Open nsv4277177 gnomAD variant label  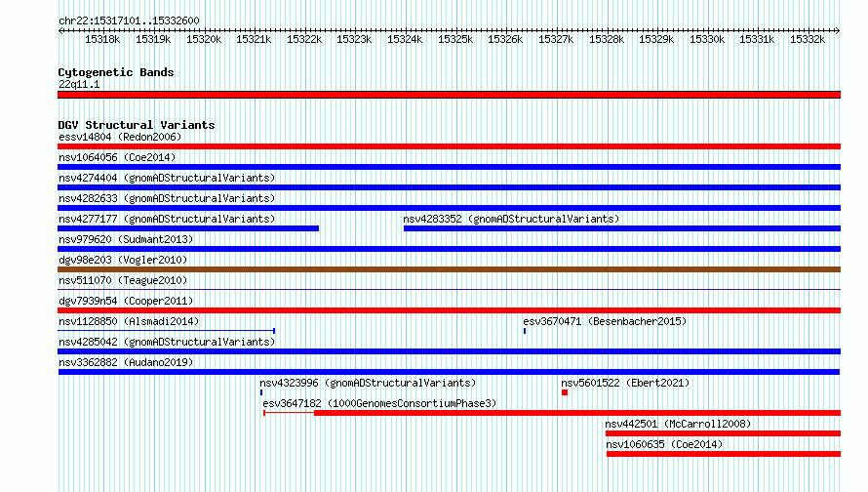click(167, 219)
